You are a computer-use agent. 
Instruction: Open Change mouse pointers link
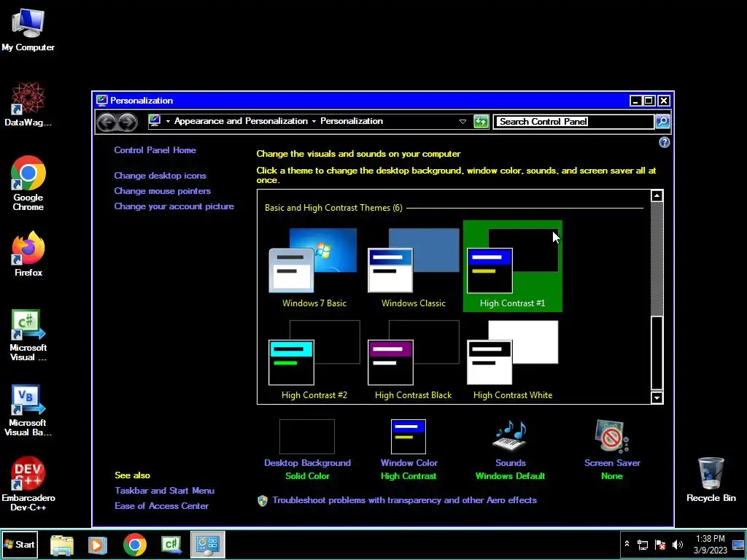point(162,191)
